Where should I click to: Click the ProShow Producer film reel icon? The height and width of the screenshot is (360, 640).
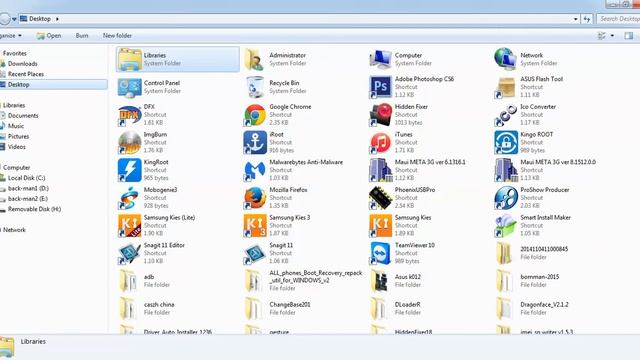click(506, 198)
